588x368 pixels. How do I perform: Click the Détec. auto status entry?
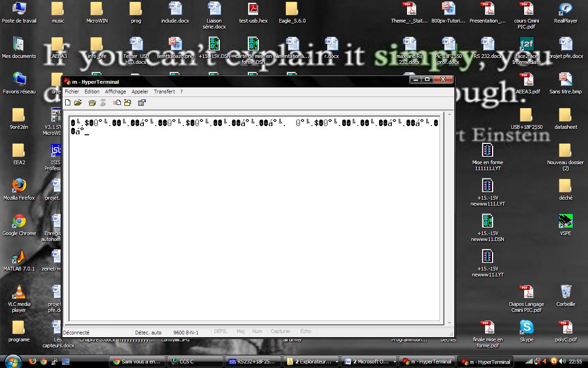148,332
